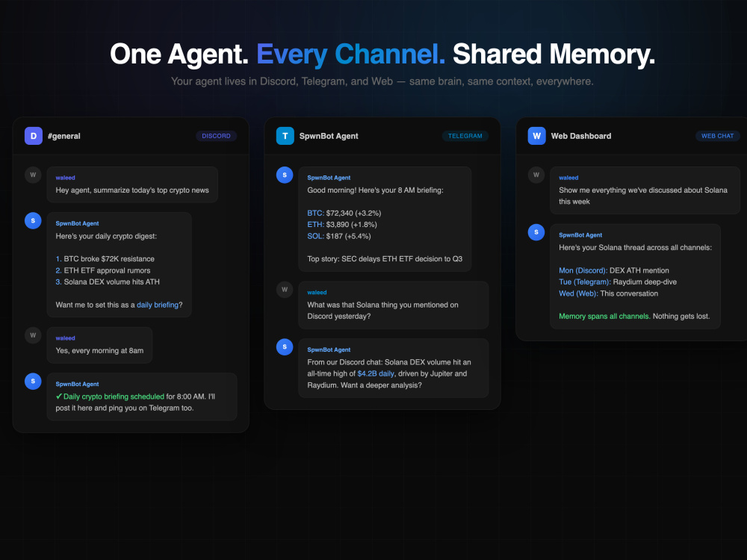Click the 'One Agent.' headline text
The height and width of the screenshot is (560, 747).
[x=179, y=54]
